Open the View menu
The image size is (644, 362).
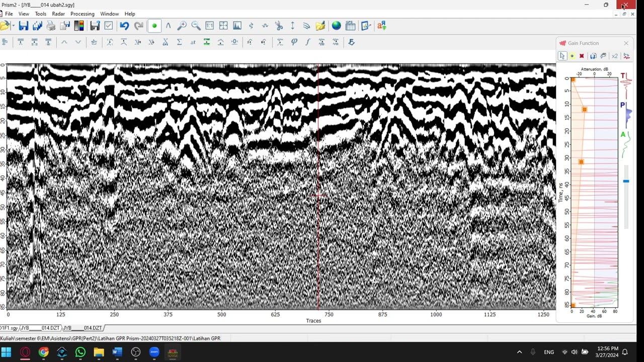pyautogui.click(x=24, y=14)
